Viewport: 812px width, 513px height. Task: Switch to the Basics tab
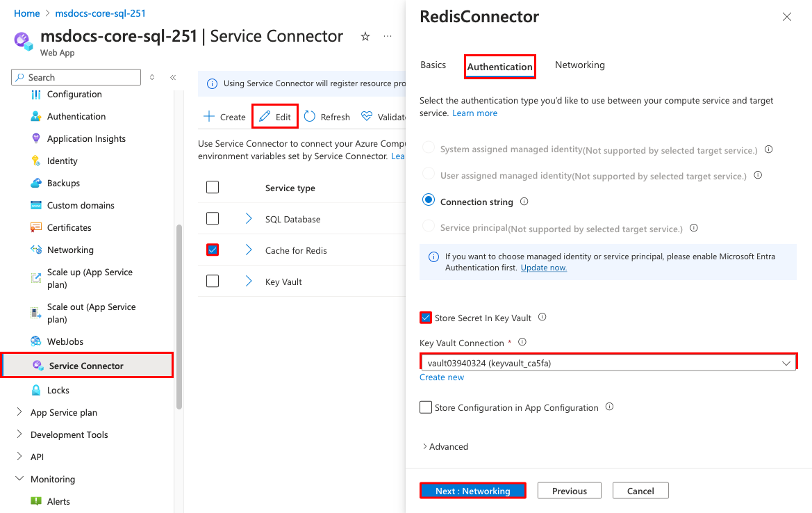(433, 65)
